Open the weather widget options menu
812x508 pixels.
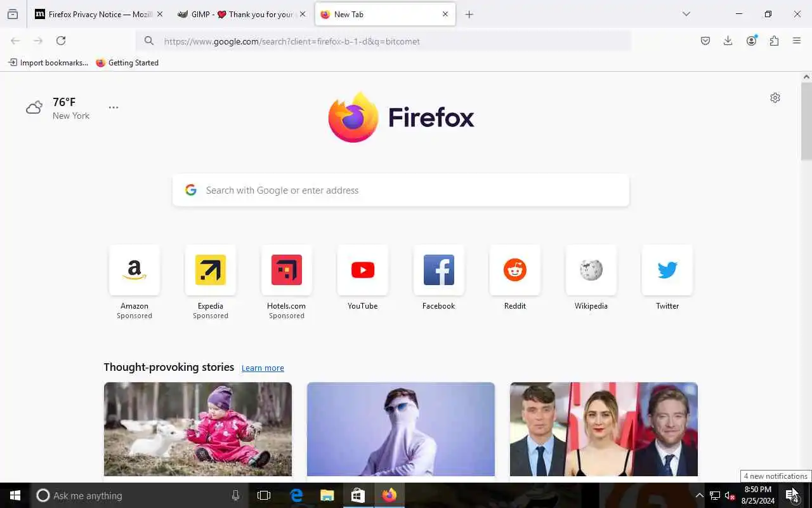pyautogui.click(x=114, y=107)
